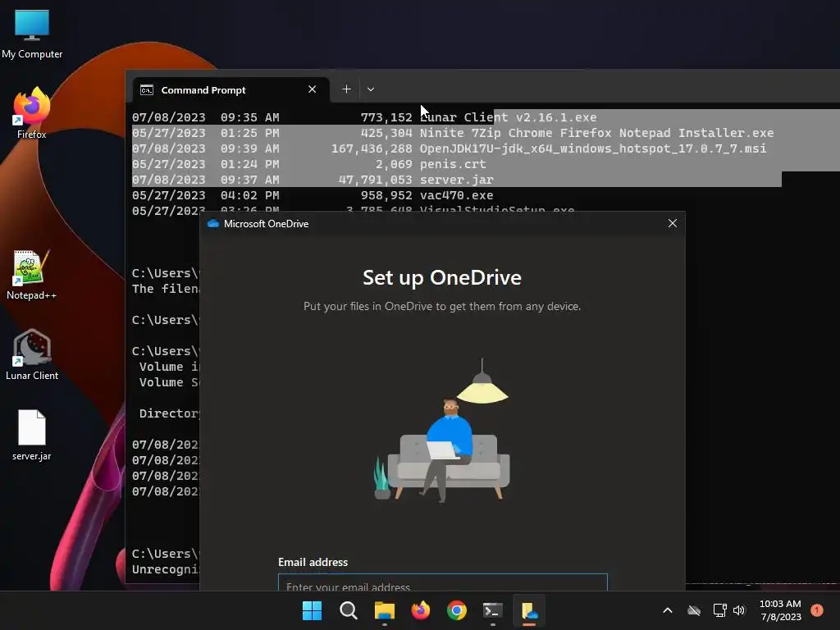Image resolution: width=840 pixels, height=630 pixels.
Task: Click the file size 958,952
Action: pyautogui.click(x=386, y=195)
